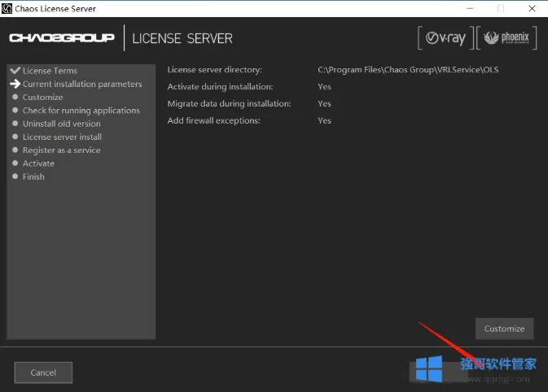548x392 pixels.
Task: Click the Chaos License Server title icon
Action: [x=7, y=8]
